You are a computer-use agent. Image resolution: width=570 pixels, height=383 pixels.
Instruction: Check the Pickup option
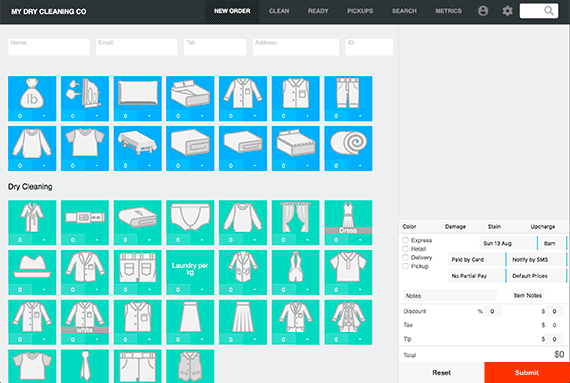point(405,266)
